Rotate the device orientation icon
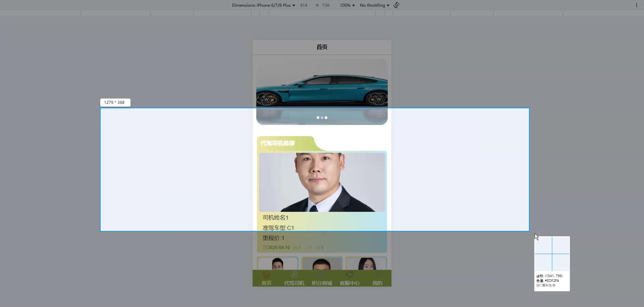Screen dimensions: 644x307 tap(396, 5)
